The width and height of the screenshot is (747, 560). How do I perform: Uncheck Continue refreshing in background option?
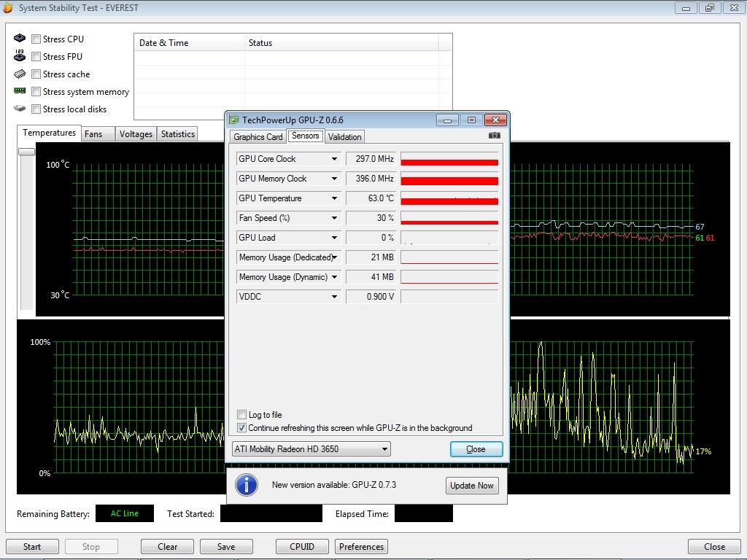coord(241,427)
